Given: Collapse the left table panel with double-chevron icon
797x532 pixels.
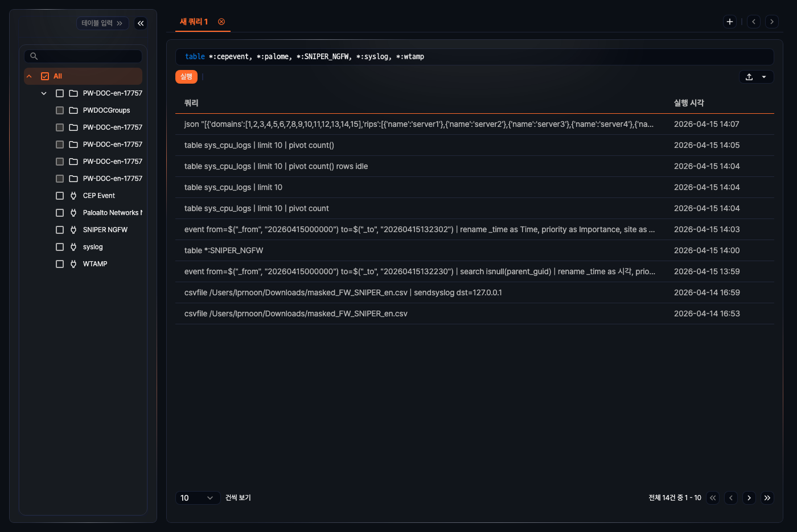Looking at the screenshot, I should pyautogui.click(x=141, y=23).
